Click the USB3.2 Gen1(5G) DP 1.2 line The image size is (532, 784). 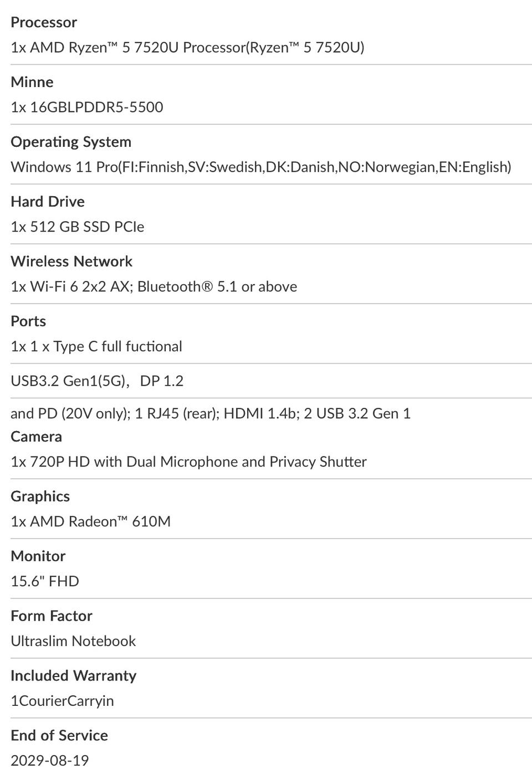pos(97,381)
